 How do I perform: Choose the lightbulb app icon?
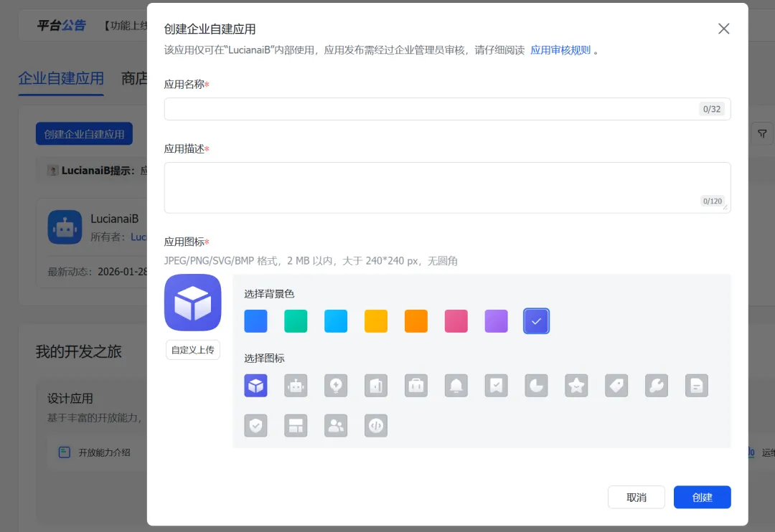(336, 385)
